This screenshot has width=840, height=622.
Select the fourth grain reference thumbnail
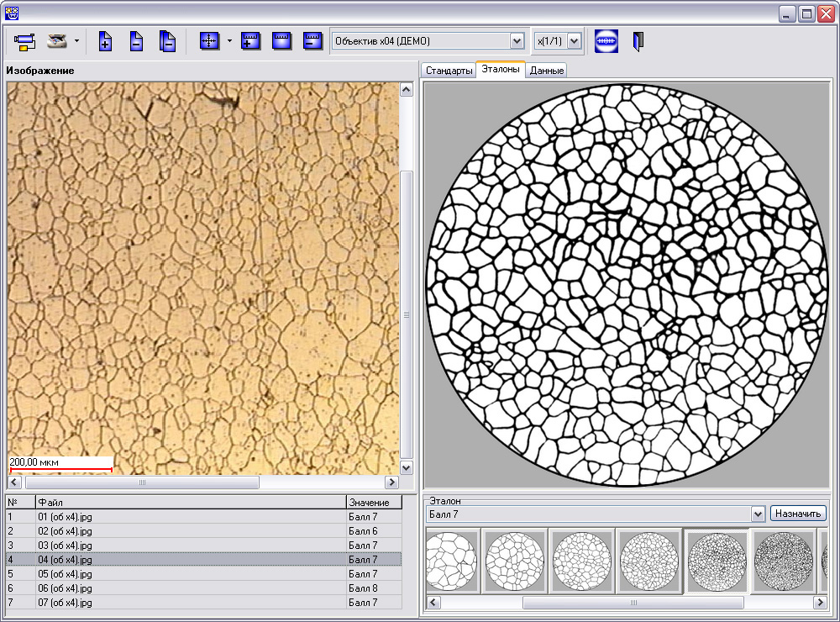(x=648, y=561)
